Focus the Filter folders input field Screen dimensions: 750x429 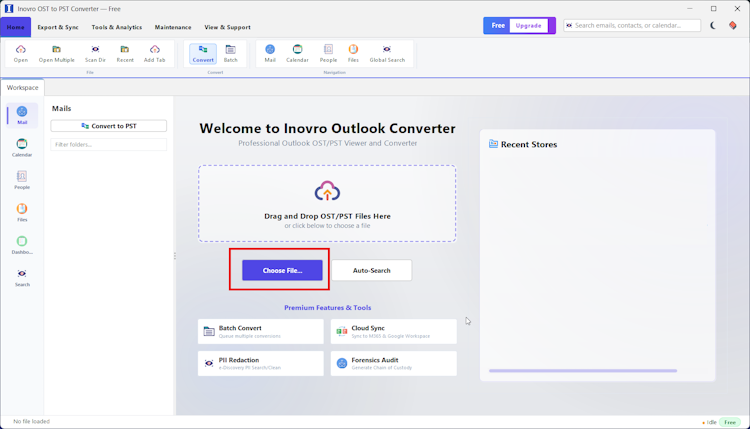[x=109, y=144]
